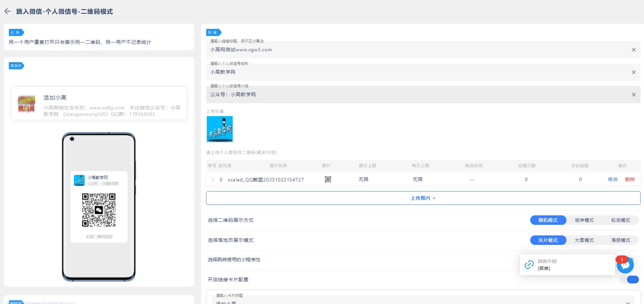The image size is (644, 304).
Task: Click the QR code in the phone preview
Action: coord(99,210)
